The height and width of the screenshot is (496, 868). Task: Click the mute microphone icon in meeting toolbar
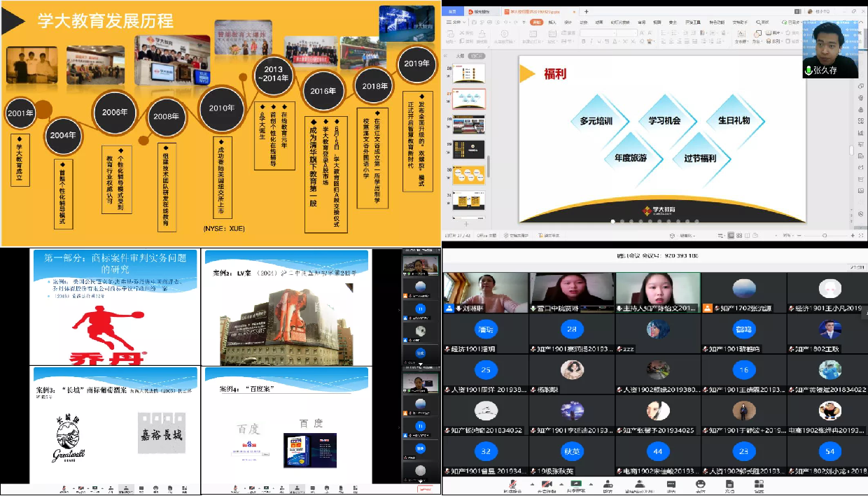[x=513, y=485]
